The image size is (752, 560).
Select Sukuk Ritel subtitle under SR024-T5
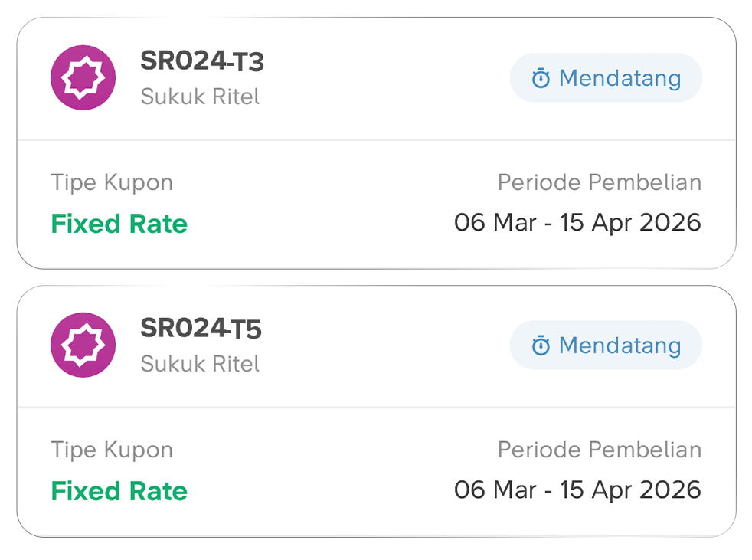click(200, 364)
